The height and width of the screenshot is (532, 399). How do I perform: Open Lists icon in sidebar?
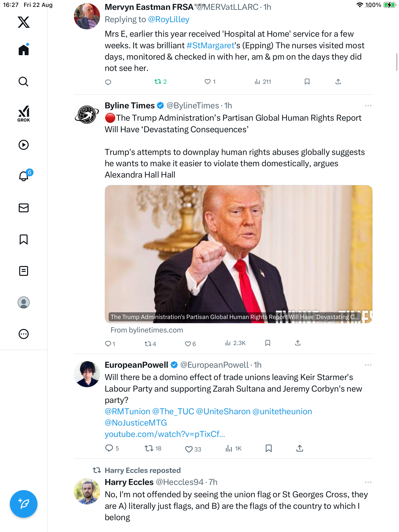click(24, 271)
